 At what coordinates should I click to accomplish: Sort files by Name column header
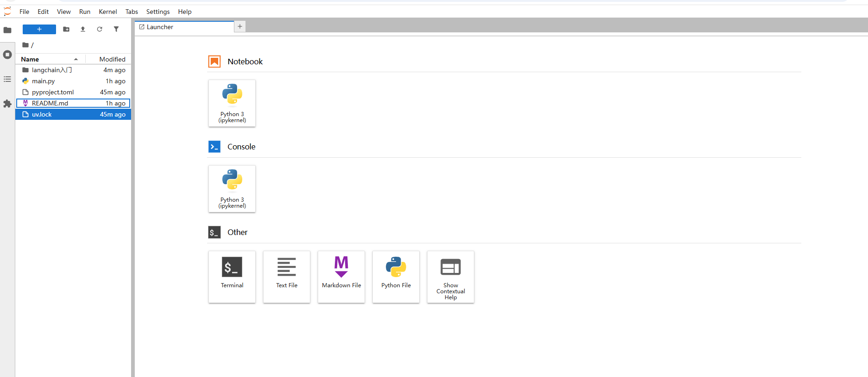[x=50, y=59]
